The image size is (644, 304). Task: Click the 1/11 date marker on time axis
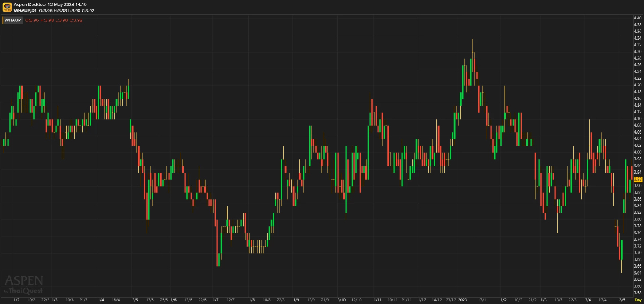coord(377,300)
